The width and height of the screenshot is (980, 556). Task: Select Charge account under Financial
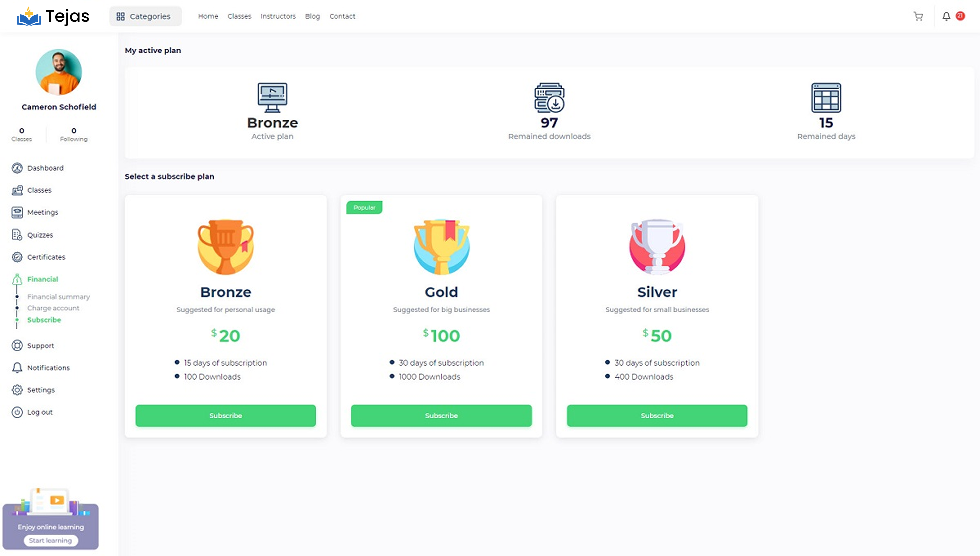coord(53,308)
